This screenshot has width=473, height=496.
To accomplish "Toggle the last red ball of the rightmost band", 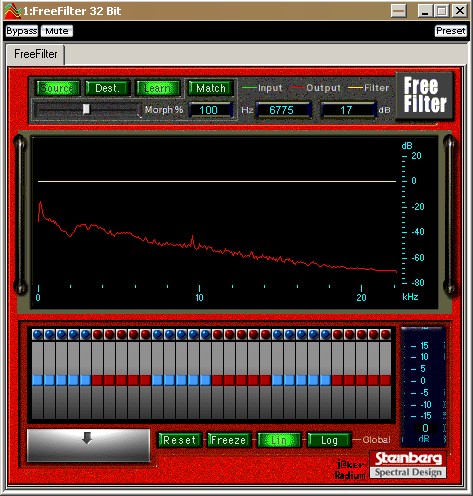I will point(385,334).
